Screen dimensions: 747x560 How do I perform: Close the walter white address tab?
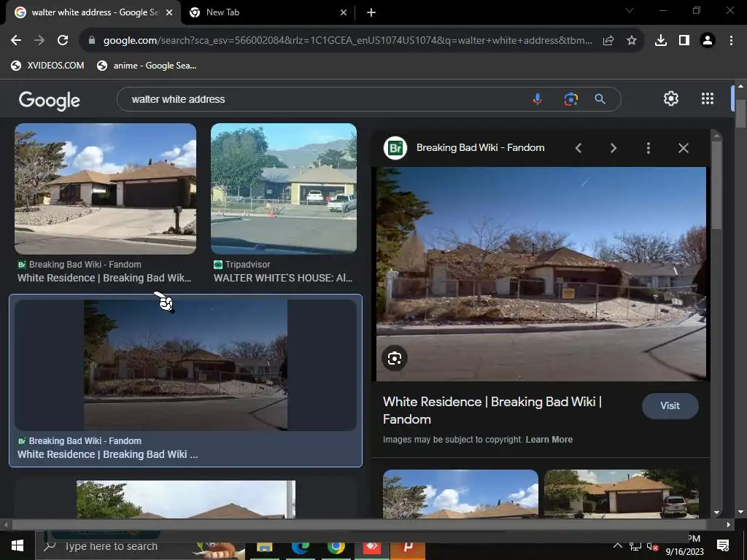169,13
